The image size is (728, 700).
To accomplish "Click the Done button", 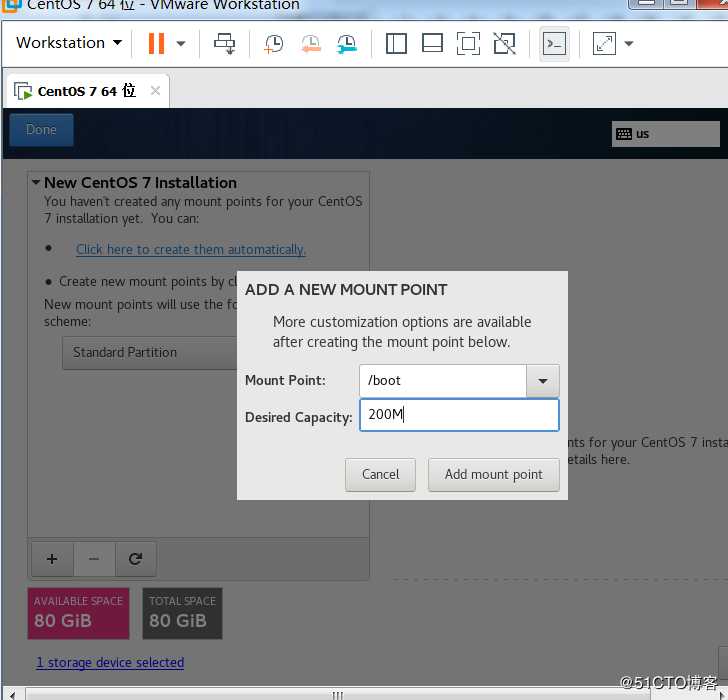I will tap(41, 130).
